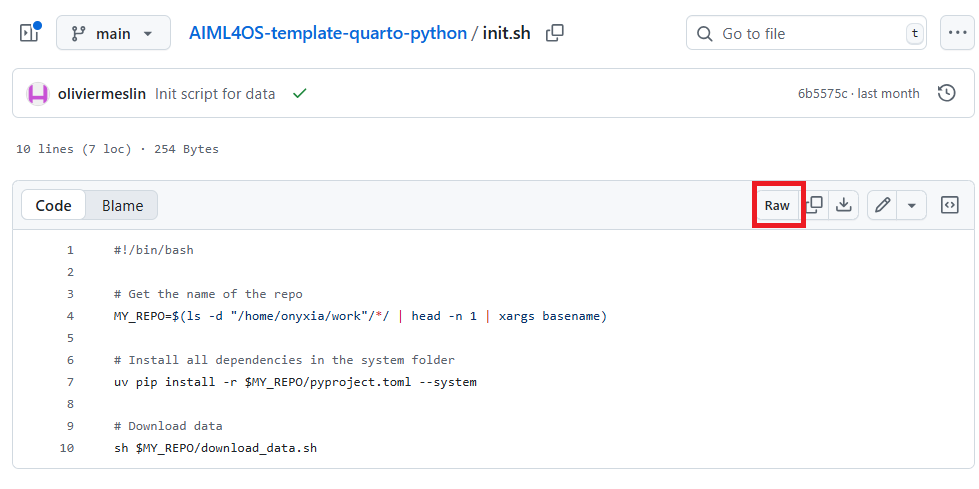Copy raw file contents icon
The image size is (979, 489).
tap(814, 205)
